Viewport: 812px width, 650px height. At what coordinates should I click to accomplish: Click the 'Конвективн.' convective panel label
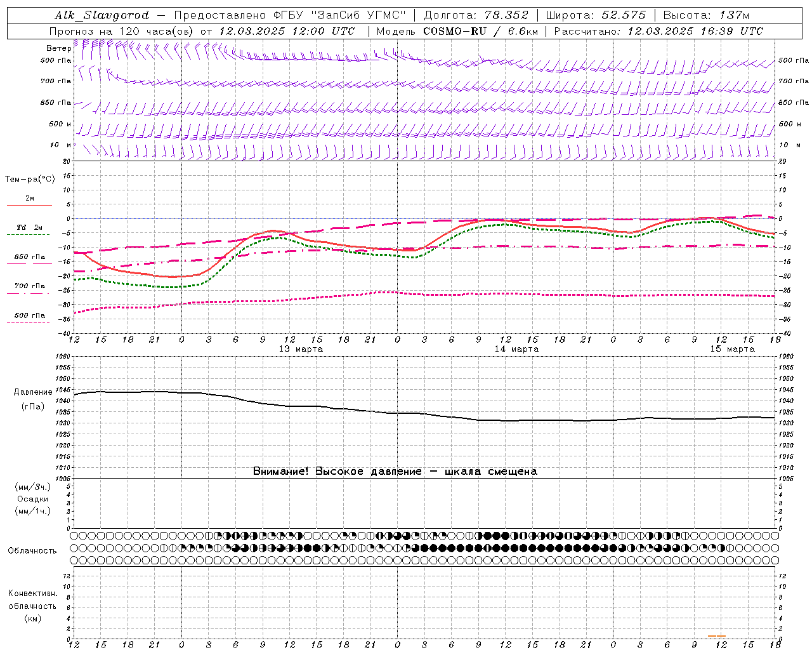click(33, 594)
